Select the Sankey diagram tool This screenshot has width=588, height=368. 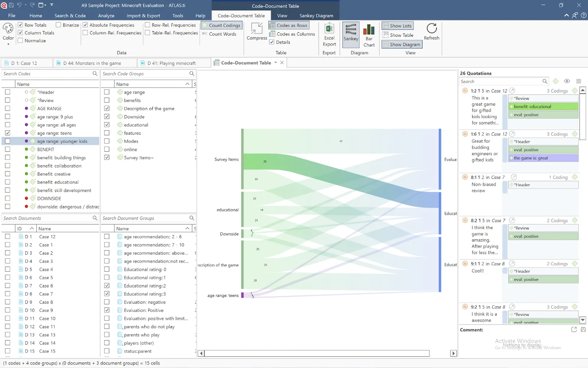pos(350,34)
